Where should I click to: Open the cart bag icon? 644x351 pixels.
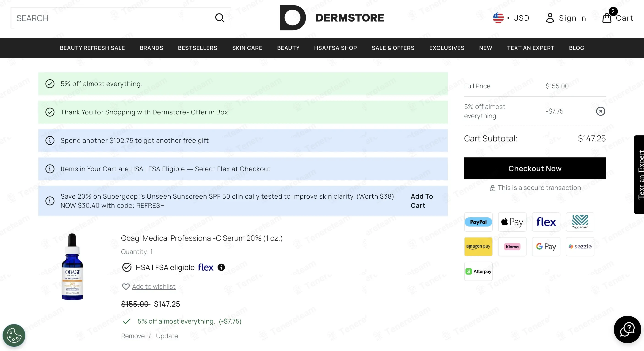point(607,18)
